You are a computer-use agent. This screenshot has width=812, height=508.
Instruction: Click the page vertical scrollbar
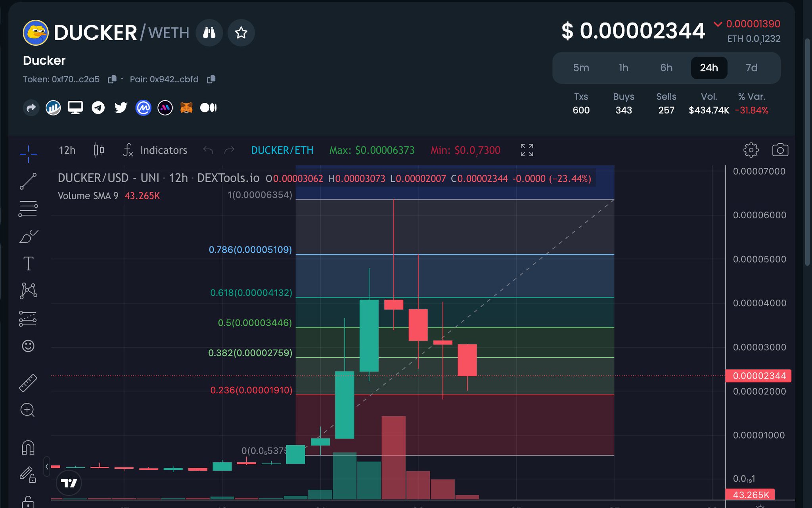click(x=807, y=152)
